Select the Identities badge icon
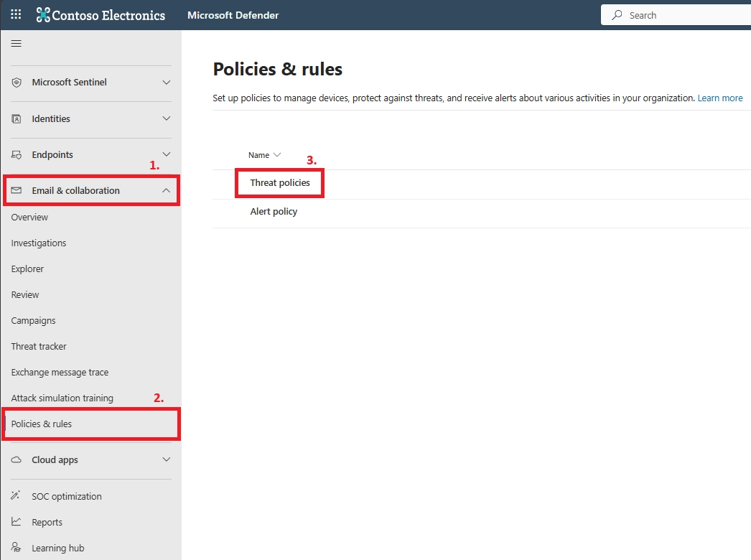The width and height of the screenshot is (751, 560). pyautogui.click(x=16, y=118)
